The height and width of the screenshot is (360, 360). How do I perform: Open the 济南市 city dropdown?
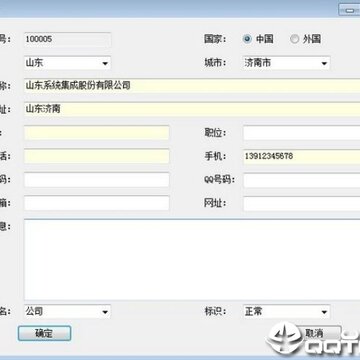[x=287, y=63]
